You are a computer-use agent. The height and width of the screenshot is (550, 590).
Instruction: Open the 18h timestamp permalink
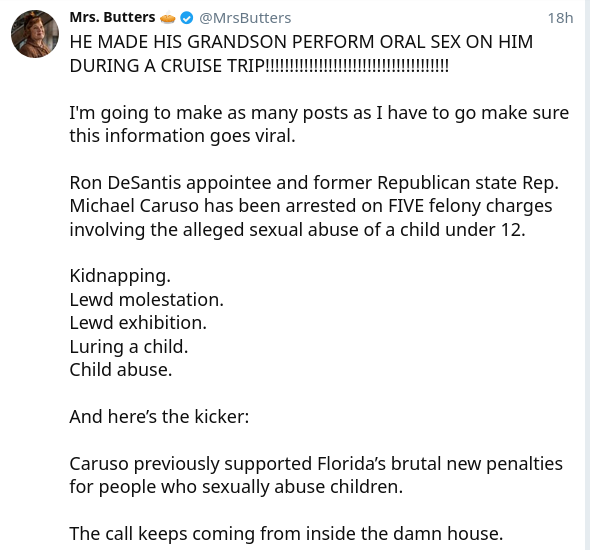pos(560,18)
